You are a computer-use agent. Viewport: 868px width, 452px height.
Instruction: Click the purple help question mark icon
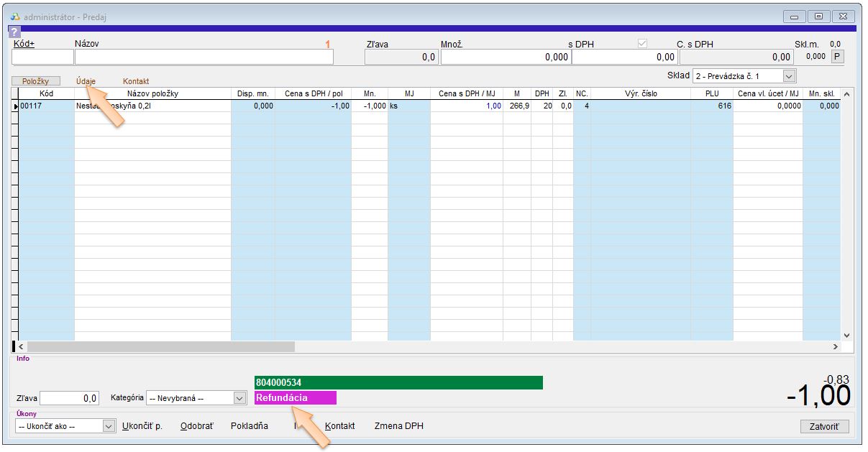coord(14,32)
